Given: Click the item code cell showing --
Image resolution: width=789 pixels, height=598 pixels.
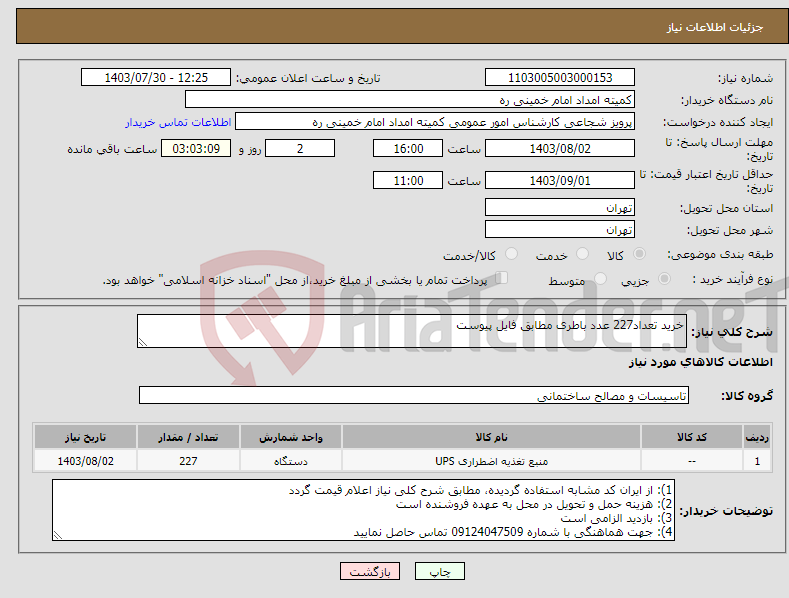Looking at the screenshot, I should [x=691, y=461].
